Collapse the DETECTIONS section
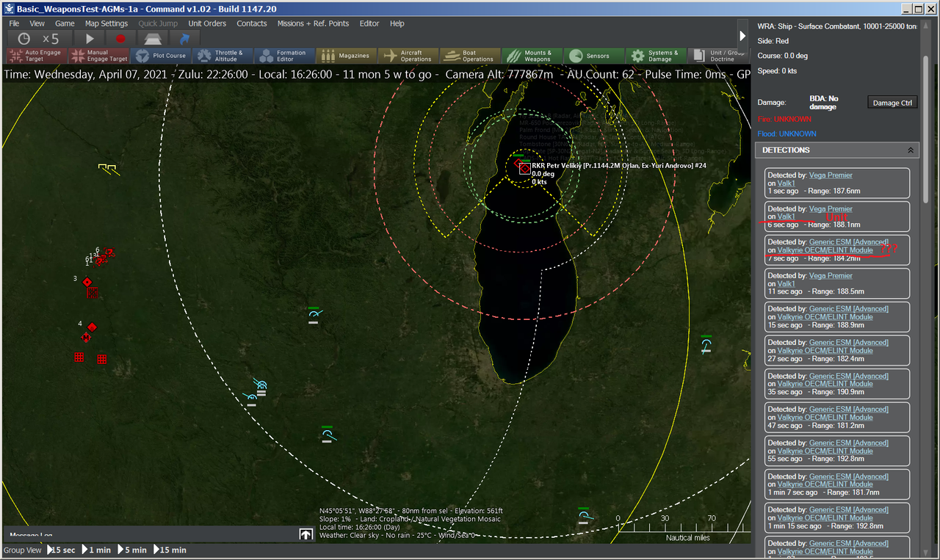The image size is (940, 560). pos(911,150)
